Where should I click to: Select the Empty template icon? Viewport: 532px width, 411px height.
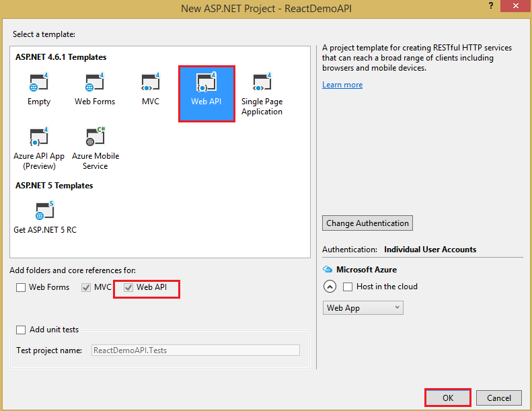(39, 82)
